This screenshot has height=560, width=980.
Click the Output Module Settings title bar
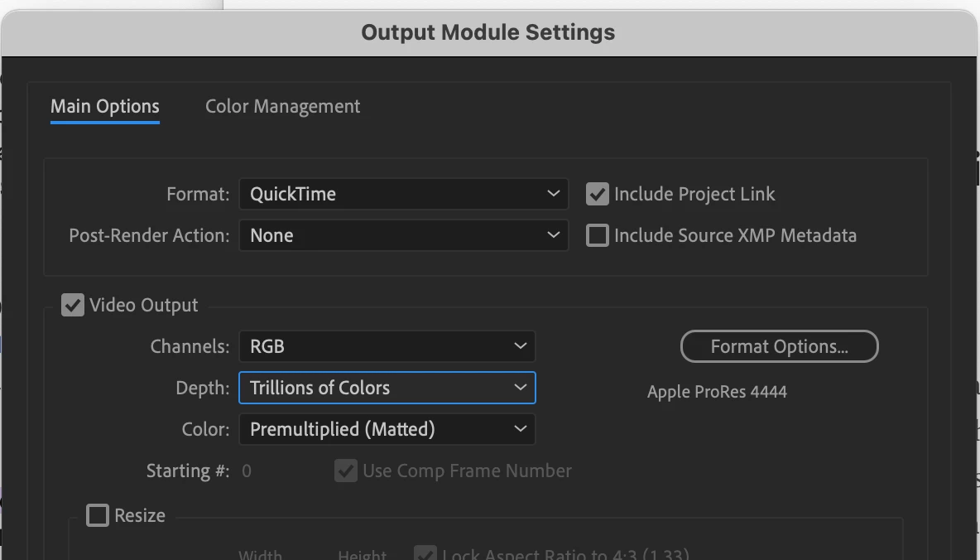[488, 33]
